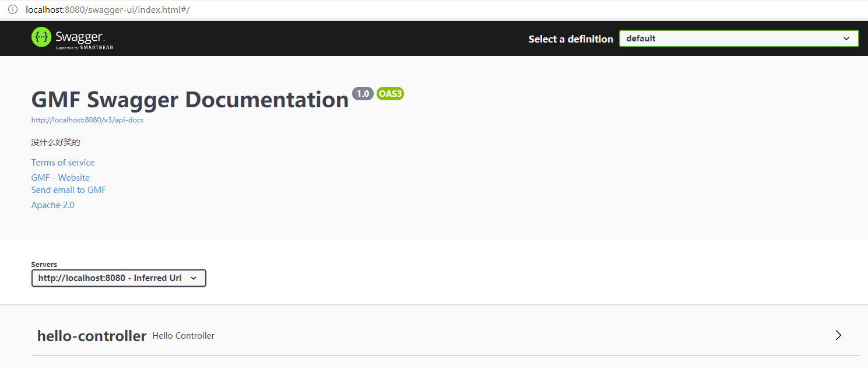Click the 1.0 version badge
Screen dimensions: 868x369
tap(363, 93)
